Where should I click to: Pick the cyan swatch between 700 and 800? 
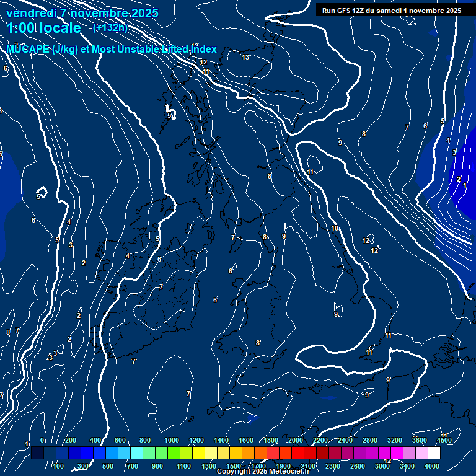(136, 452)
